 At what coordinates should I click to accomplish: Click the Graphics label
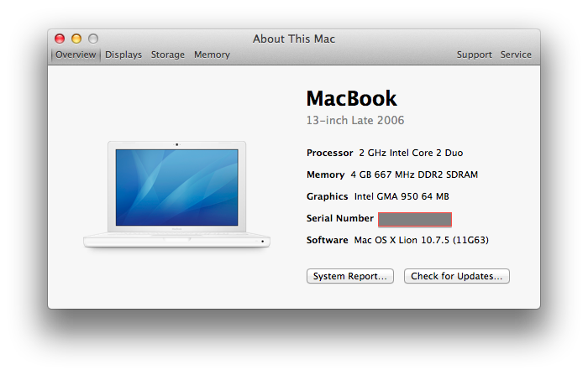point(327,196)
